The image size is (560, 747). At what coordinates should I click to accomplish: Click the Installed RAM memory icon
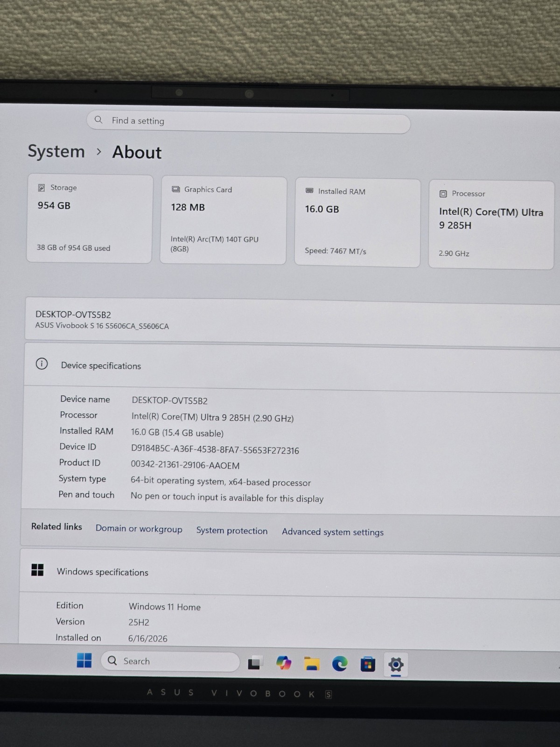pos(309,190)
